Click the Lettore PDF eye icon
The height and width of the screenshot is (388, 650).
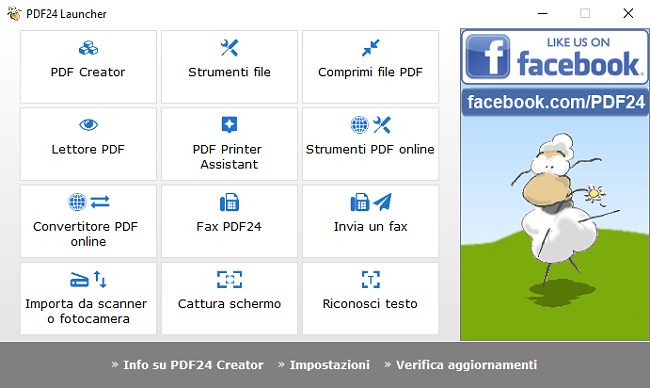tap(88, 124)
